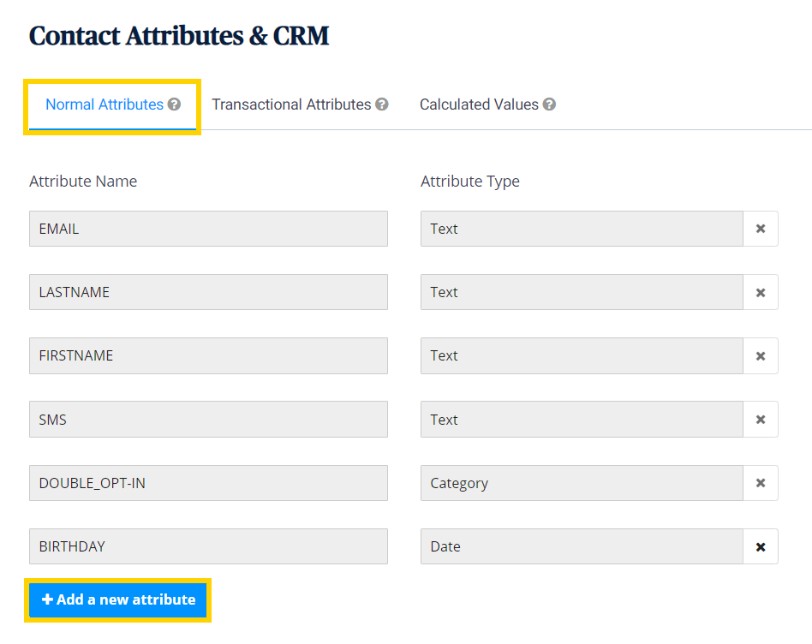Screen dimensions: 812x644
Task: Click Transactional Attributes help question mark
Action: point(382,104)
